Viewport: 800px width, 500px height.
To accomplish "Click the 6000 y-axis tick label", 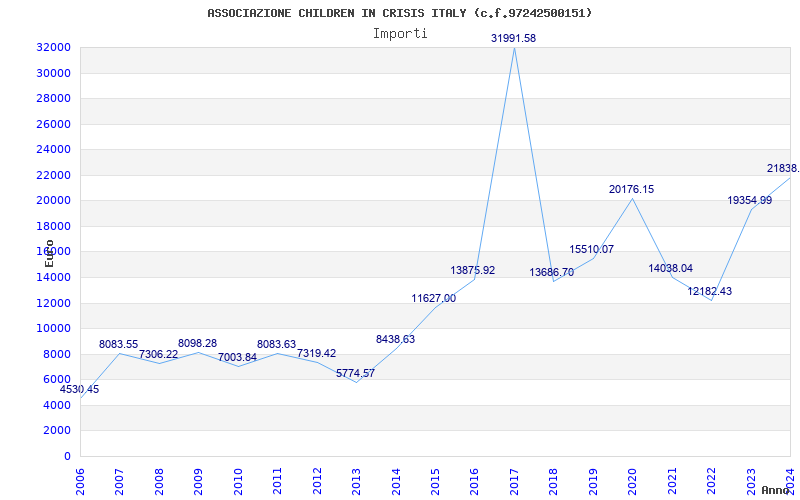I will click(x=56, y=380).
